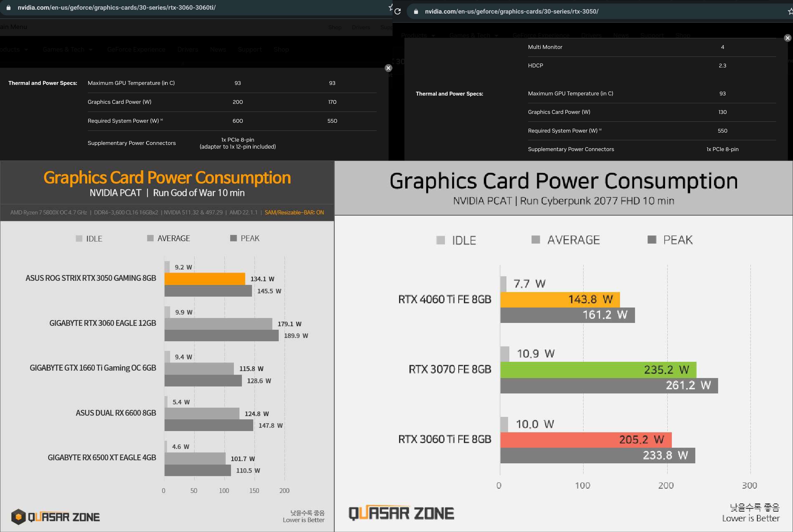Open News in the RTX 3050 window nav
Viewport: 793px width, 532px height.
[x=621, y=35]
